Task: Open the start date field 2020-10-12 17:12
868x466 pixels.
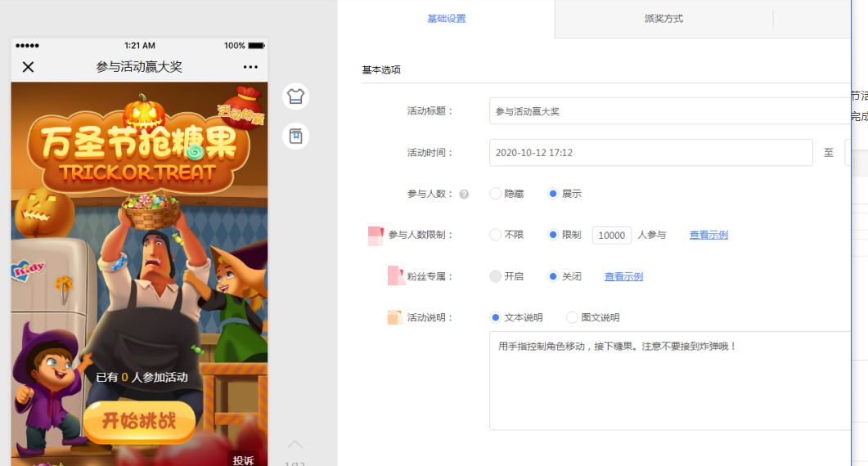Action: pyautogui.click(x=650, y=153)
